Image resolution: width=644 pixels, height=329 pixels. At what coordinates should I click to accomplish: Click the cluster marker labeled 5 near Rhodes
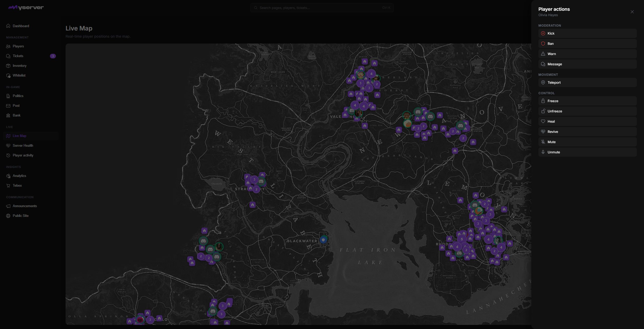click(x=462, y=239)
